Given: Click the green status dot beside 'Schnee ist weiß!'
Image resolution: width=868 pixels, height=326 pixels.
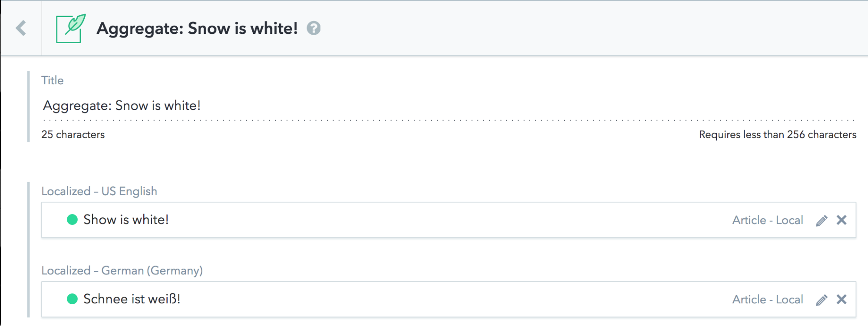Looking at the screenshot, I should click(x=72, y=299).
